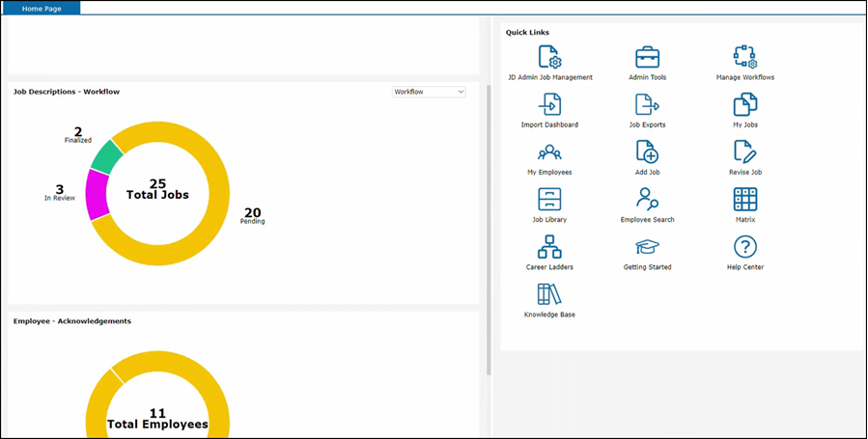
Task: Click the Job Exports icon
Action: pos(647,104)
